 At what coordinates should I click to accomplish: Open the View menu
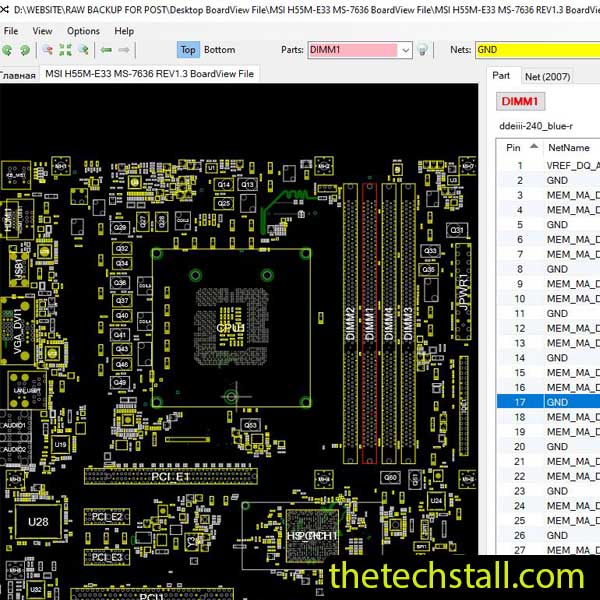(42, 31)
